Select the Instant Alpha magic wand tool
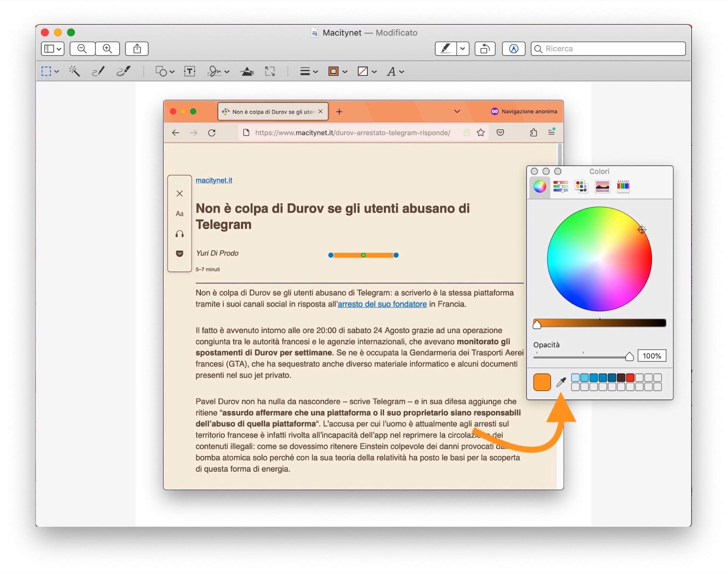Viewport: 728px width, 574px height. point(74,71)
